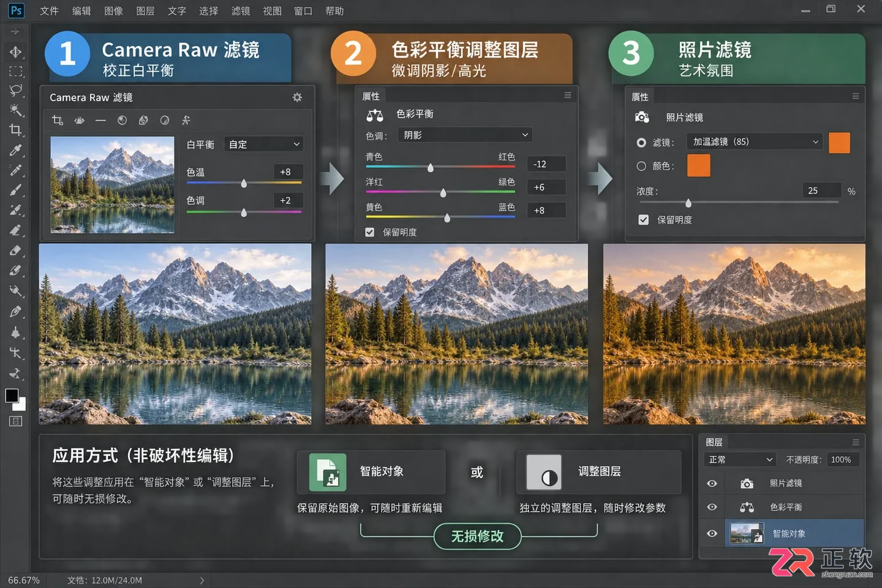Select the Crop tool in left toolbar
Screen dimensions: 882x588
[16, 130]
